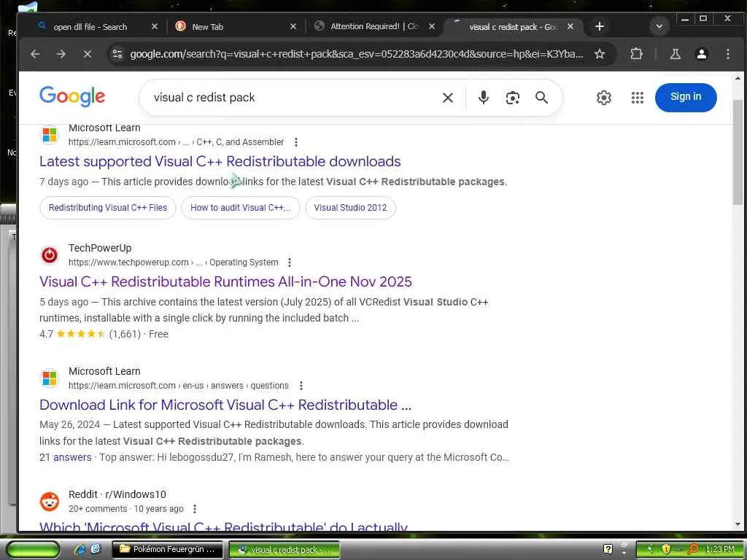Open 'Pokémon Feuergrün' taskbar window
Screen dimensions: 747x560
tap(167, 549)
